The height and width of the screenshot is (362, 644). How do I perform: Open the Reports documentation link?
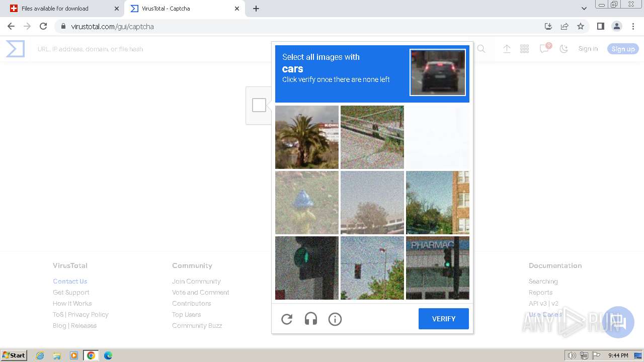pyautogui.click(x=540, y=292)
